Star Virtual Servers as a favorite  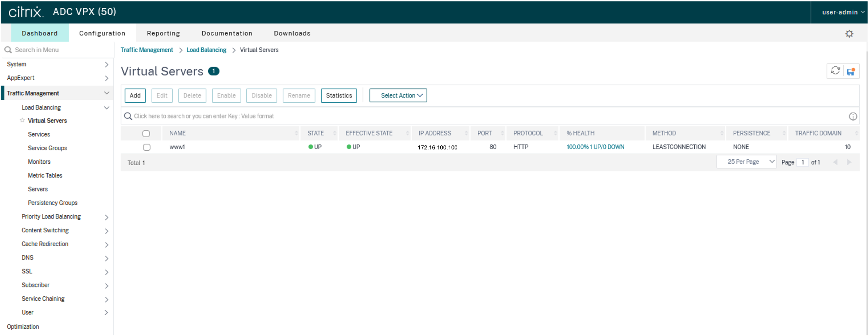coord(22,120)
